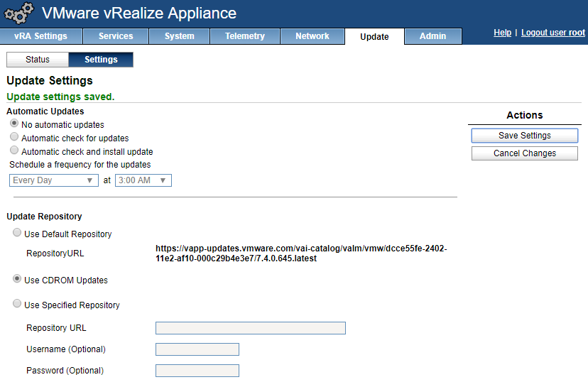Choose Use Specified Repository option
588x387 pixels.
point(17,304)
